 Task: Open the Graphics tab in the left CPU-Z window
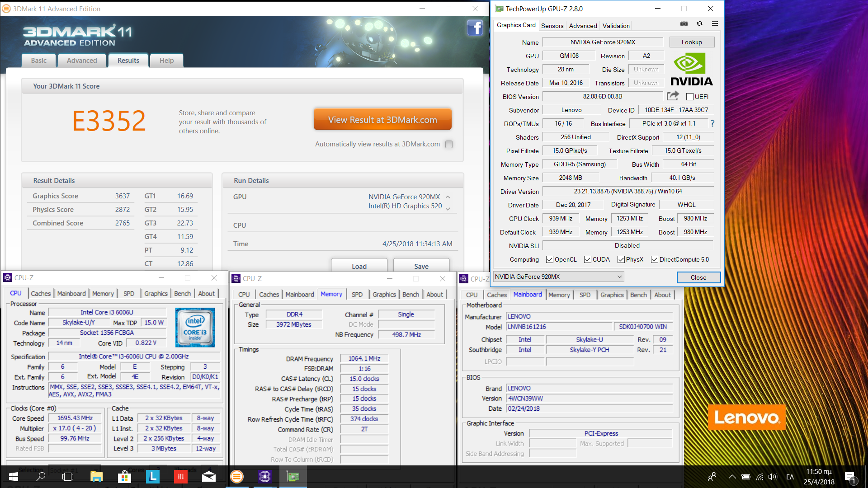[156, 294]
